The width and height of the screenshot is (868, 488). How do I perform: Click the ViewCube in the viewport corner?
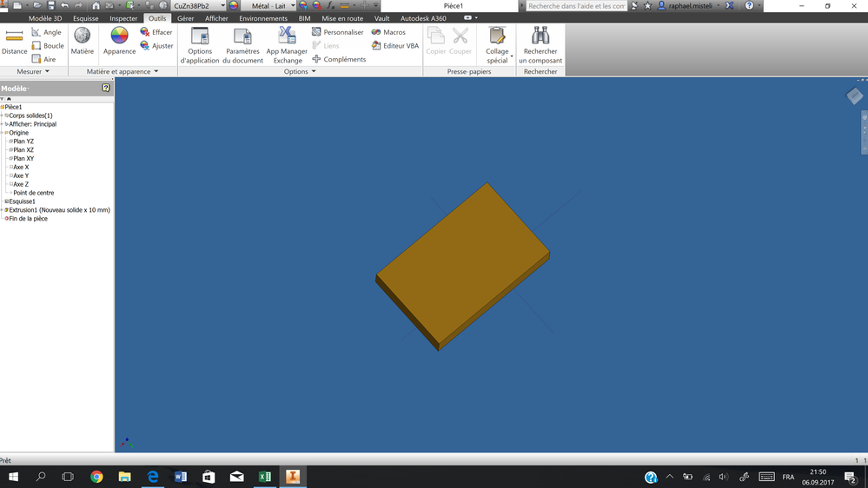pyautogui.click(x=855, y=96)
